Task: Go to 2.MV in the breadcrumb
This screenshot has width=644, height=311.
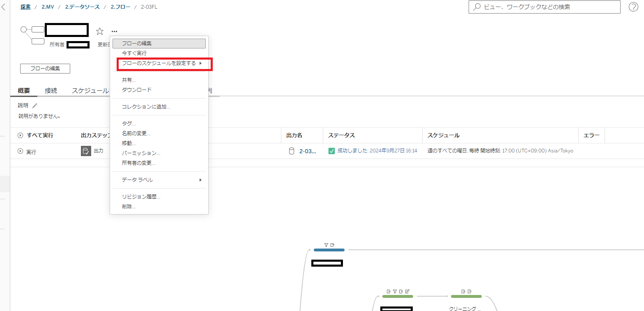Action: pos(48,7)
